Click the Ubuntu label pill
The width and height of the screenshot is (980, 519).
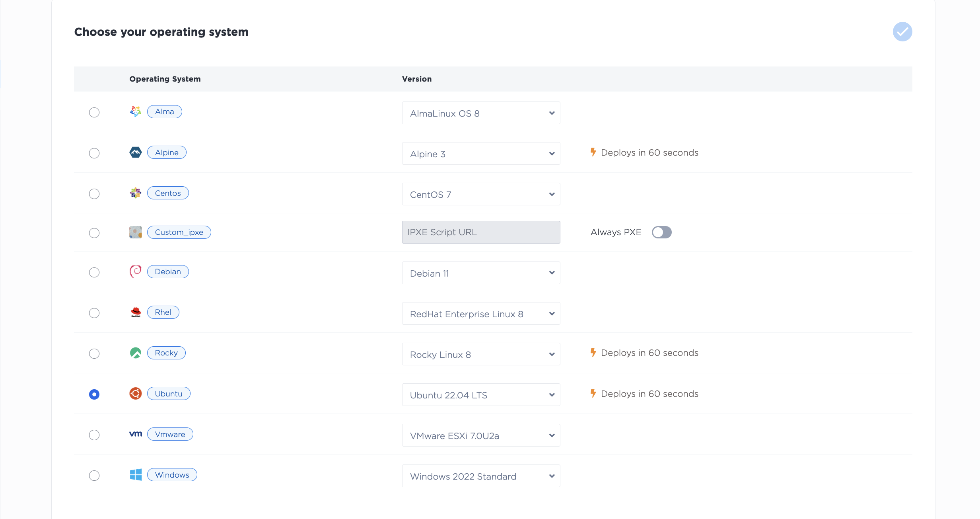pos(169,394)
